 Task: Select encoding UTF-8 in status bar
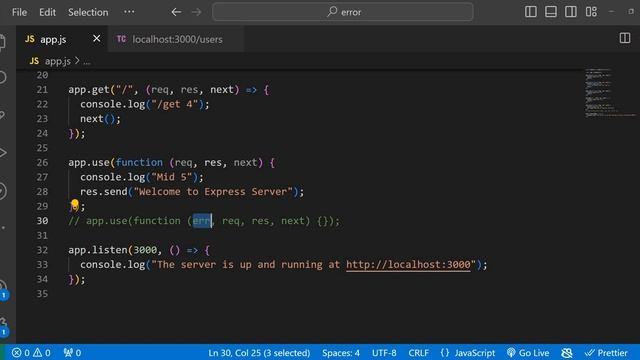[x=384, y=353]
